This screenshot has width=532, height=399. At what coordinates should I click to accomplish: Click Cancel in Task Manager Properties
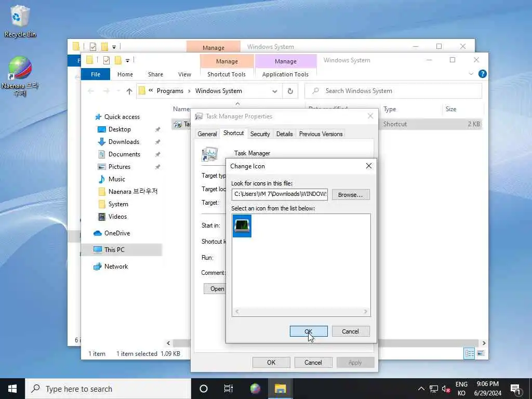[x=313, y=362]
